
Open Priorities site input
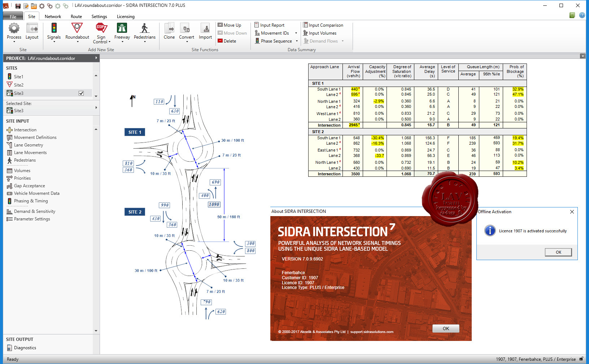click(22, 178)
